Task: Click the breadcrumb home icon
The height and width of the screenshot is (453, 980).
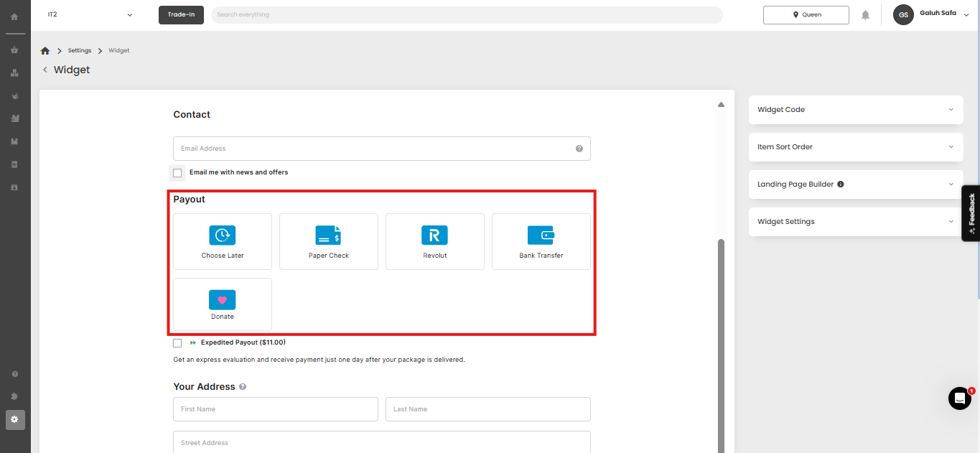Action: (x=45, y=51)
